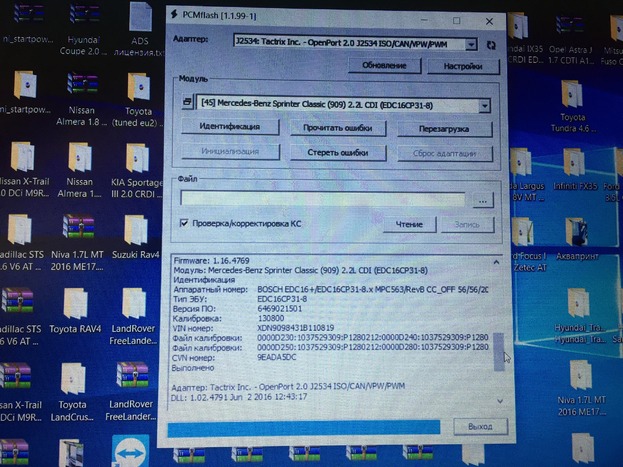Click the Обновление button
This screenshot has height=467, width=623.
385,66
